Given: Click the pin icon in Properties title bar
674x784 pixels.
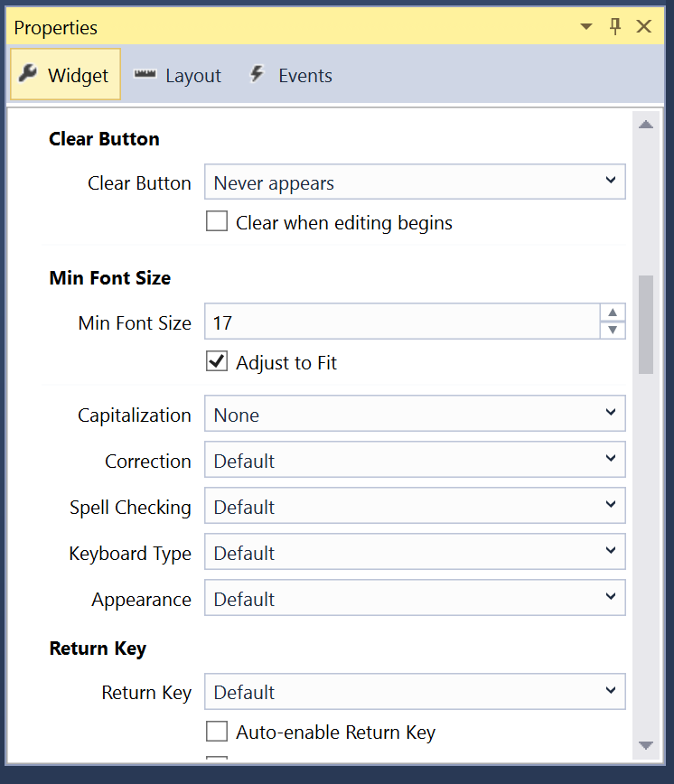Looking at the screenshot, I should (615, 26).
